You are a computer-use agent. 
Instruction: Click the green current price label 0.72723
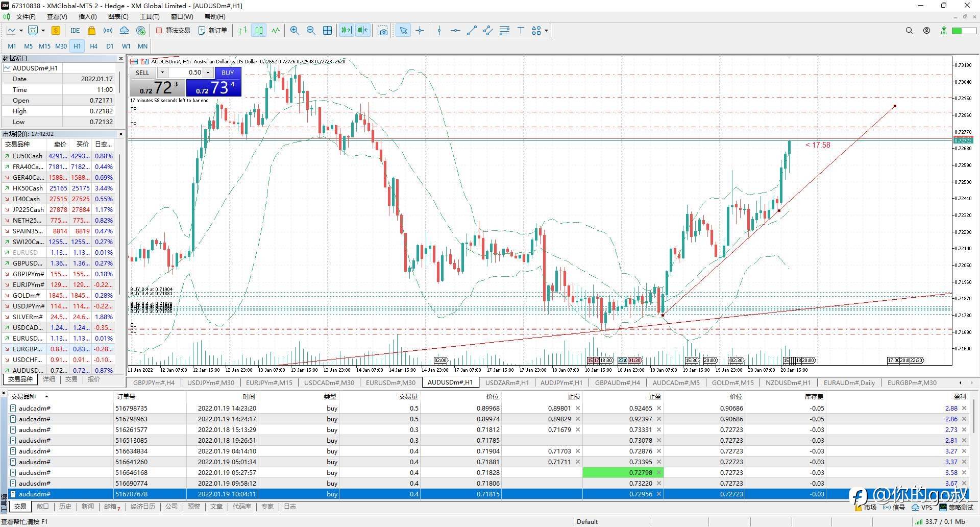963,140
